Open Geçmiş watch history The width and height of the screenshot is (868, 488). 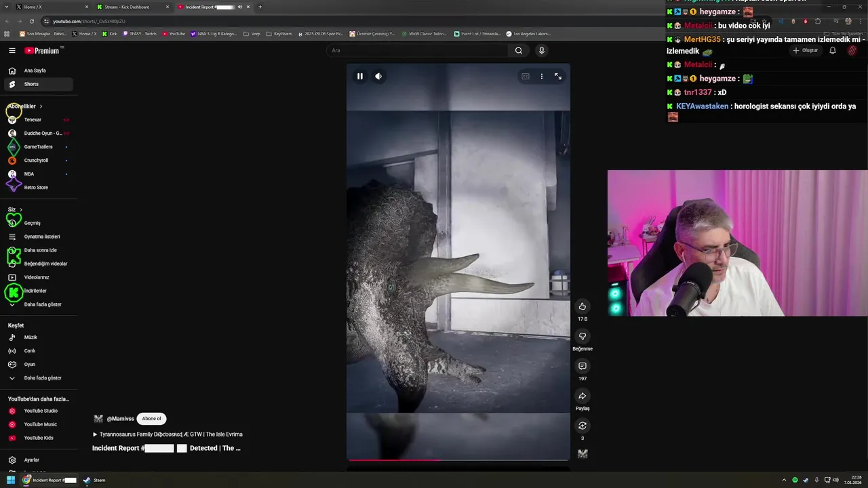39,223
